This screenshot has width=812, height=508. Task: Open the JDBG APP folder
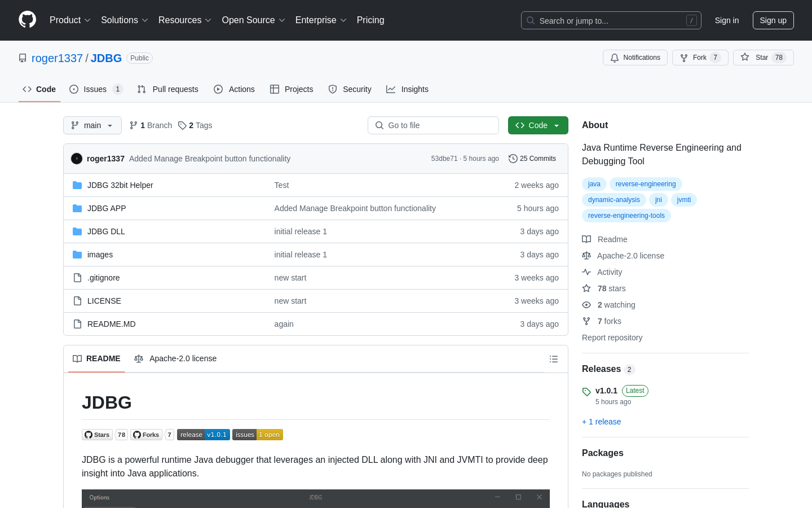click(107, 208)
